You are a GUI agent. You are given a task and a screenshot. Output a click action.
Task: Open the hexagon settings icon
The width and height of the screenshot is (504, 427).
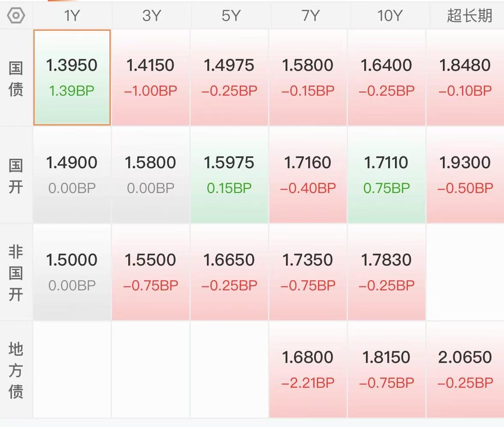(x=16, y=15)
